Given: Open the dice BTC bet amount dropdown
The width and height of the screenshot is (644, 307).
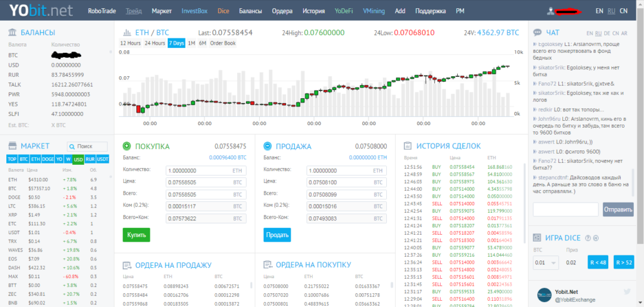Looking at the screenshot, I should pos(546,262).
